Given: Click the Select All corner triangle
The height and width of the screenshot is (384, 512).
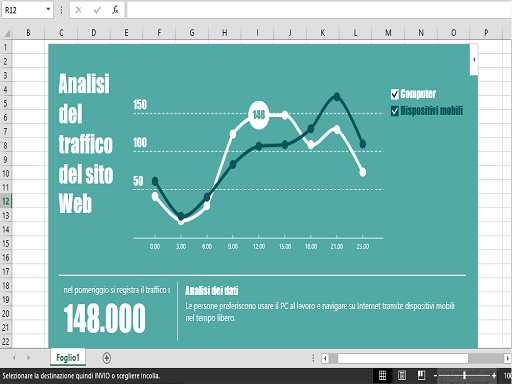Looking at the screenshot, I should click(6, 33).
